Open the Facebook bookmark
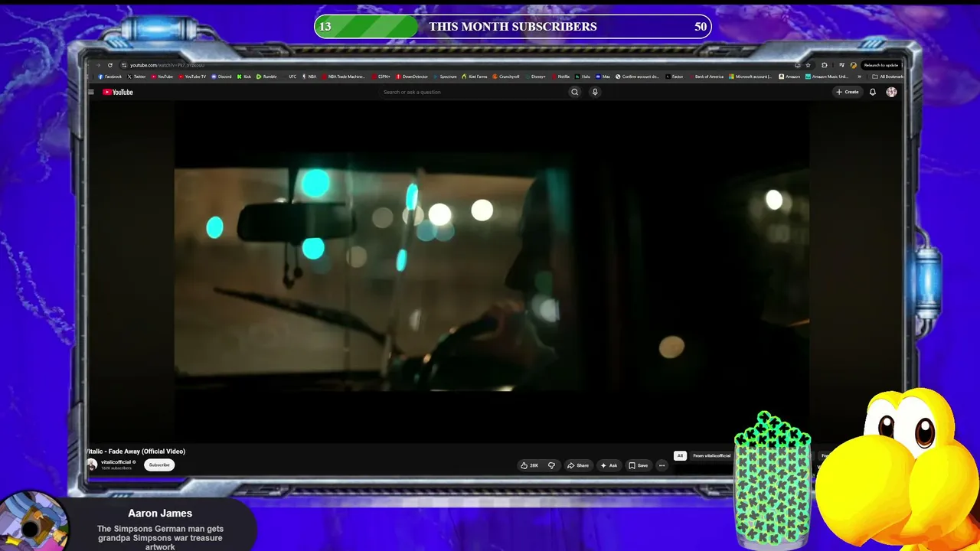980x551 pixels. pos(110,77)
